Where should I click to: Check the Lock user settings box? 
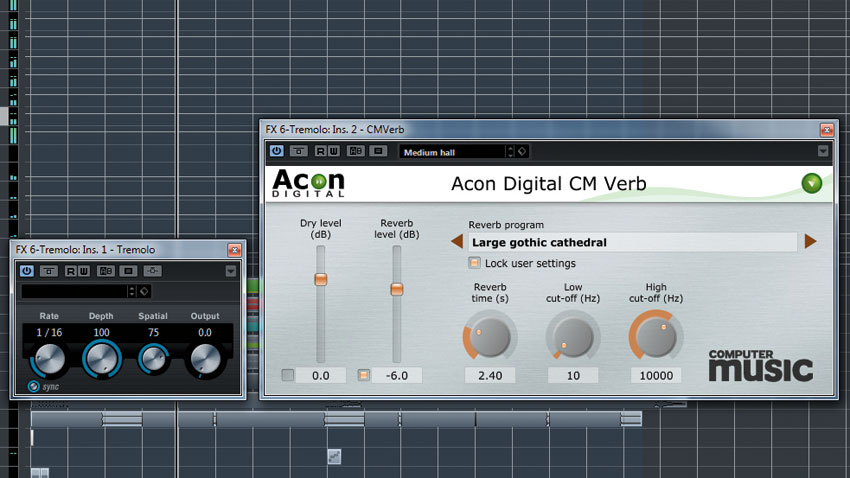474,263
